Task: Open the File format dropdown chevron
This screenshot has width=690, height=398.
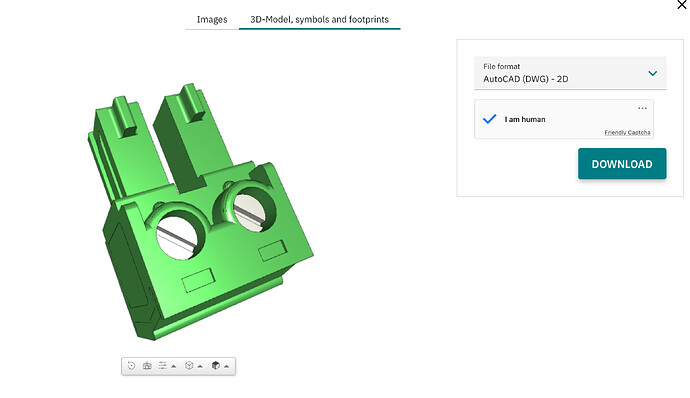Action: pyautogui.click(x=653, y=73)
